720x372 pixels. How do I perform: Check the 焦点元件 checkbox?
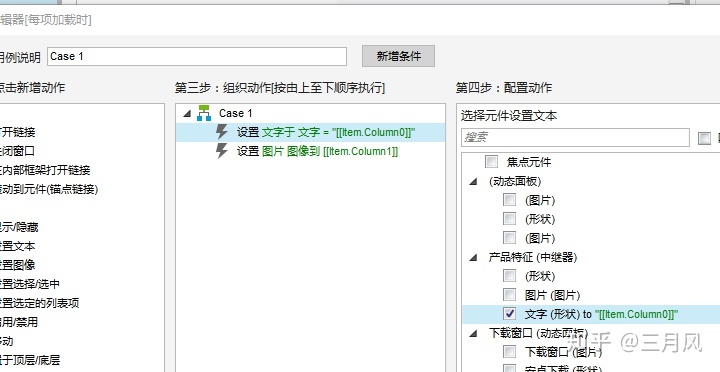click(491, 162)
